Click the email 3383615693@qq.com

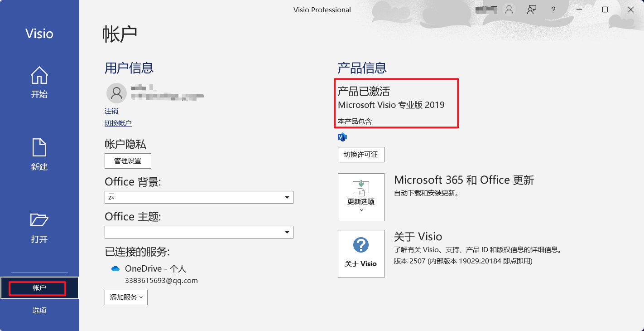(161, 281)
